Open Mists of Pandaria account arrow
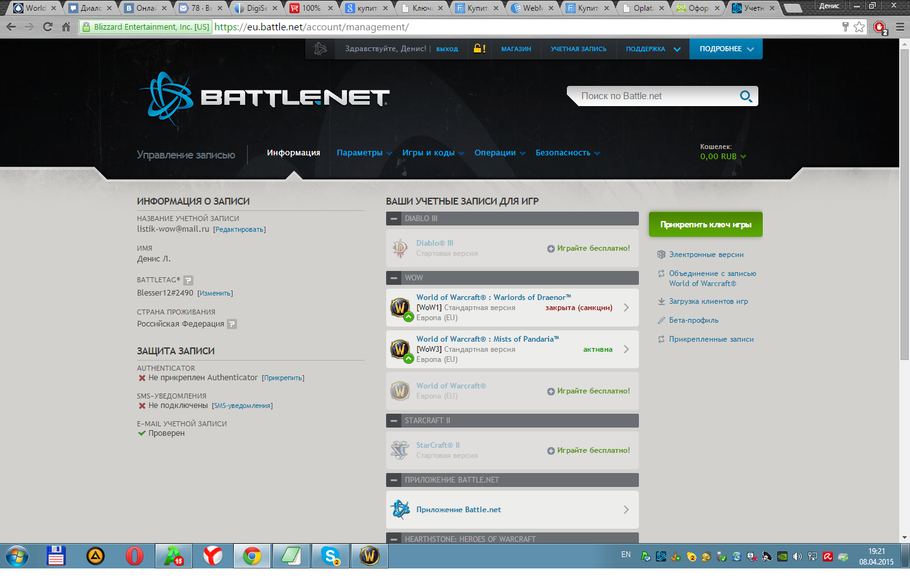The height and width of the screenshot is (588, 910). (x=626, y=349)
